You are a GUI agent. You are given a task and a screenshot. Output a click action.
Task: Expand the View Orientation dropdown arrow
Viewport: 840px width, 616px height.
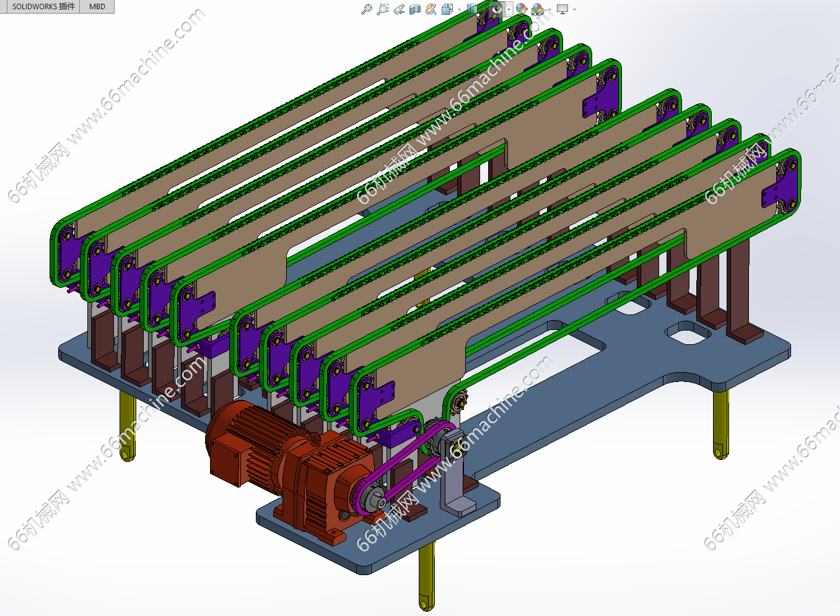pos(458,9)
